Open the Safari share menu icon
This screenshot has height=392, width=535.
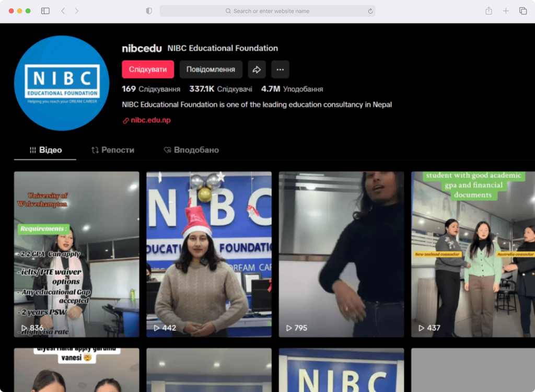point(489,11)
